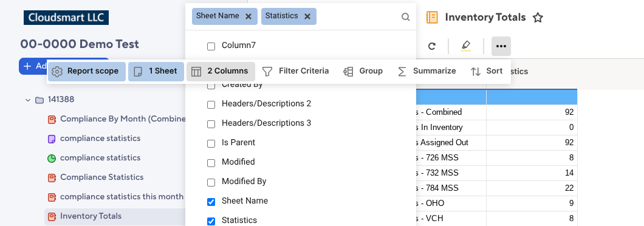
Task: Open the Compliance Statistics report
Action: pos(96,177)
